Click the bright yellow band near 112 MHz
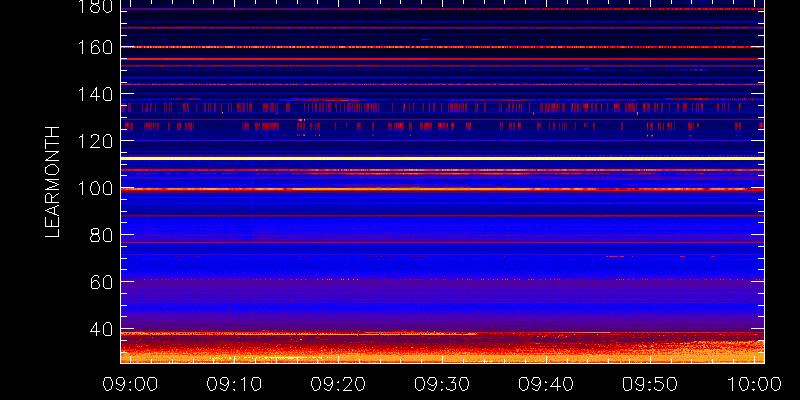This screenshot has height=400, width=800. coord(442,158)
